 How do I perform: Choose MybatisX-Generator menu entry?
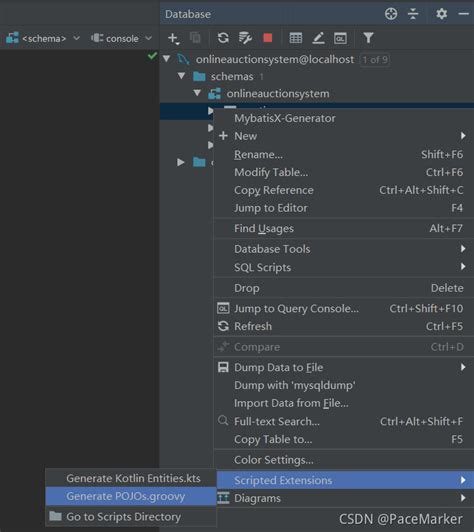click(285, 118)
